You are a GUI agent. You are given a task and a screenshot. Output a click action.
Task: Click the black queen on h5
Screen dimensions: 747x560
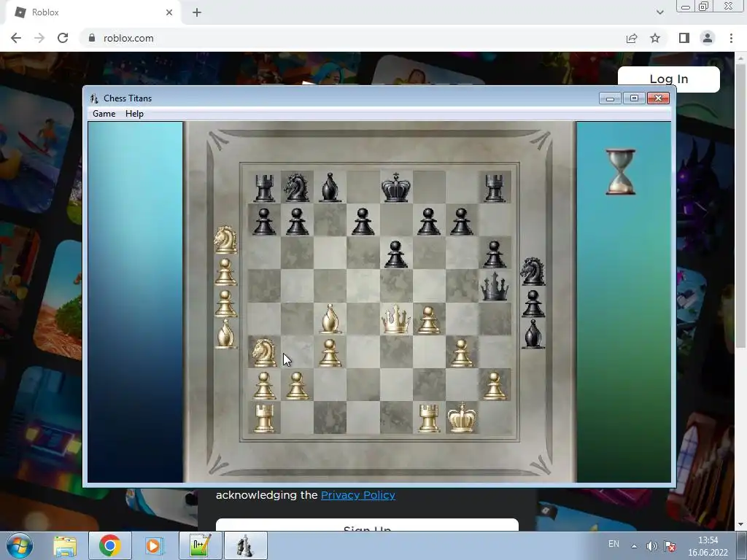click(x=495, y=287)
